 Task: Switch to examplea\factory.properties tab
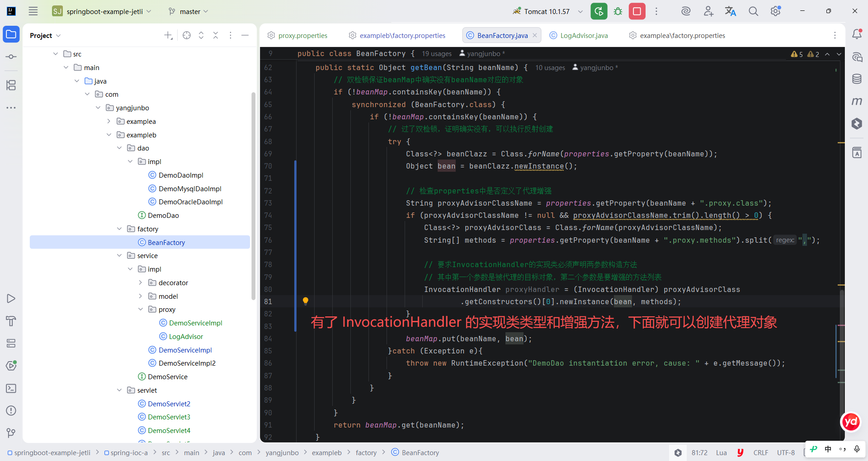point(677,35)
